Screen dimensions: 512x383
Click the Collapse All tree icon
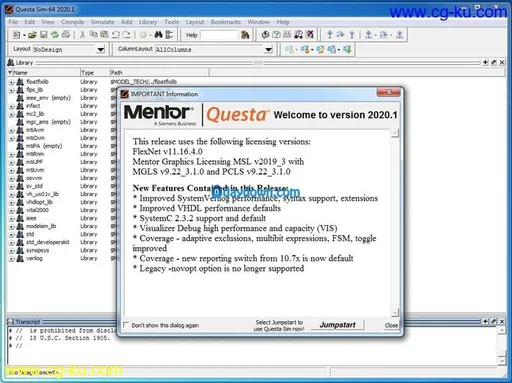[x=169, y=35]
